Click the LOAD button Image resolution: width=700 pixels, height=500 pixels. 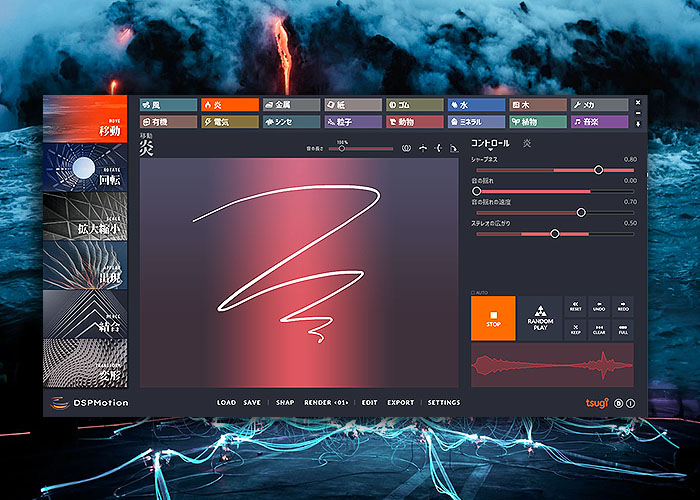pos(226,403)
